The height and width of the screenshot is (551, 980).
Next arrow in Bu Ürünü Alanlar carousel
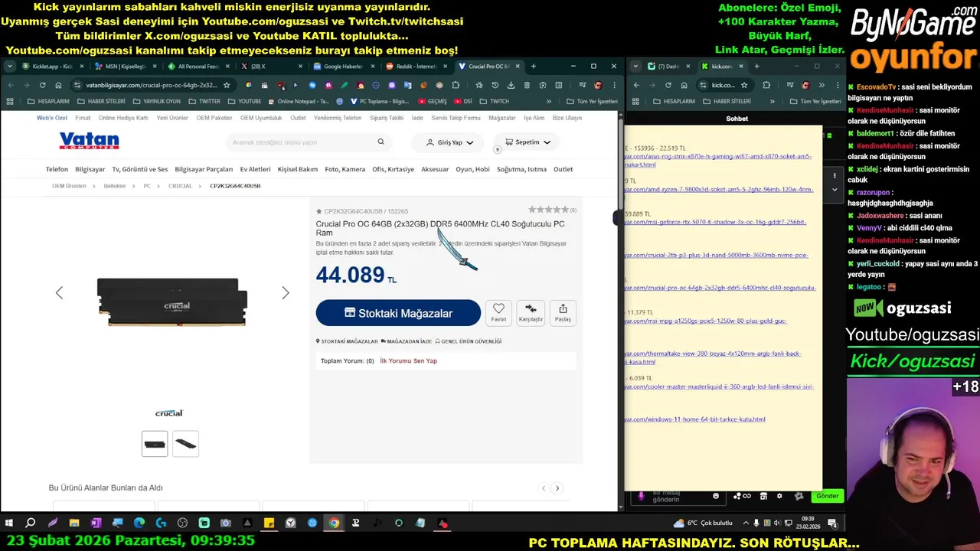[557, 488]
